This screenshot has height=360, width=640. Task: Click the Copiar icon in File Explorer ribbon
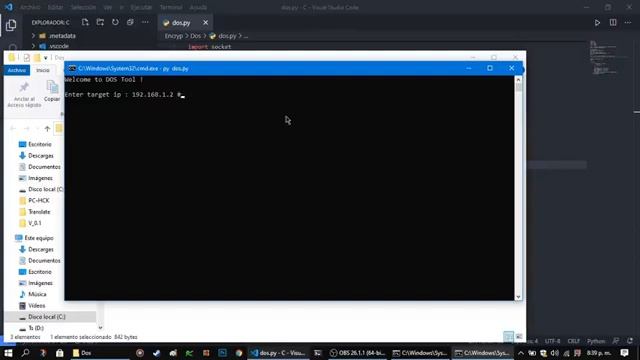52,87
